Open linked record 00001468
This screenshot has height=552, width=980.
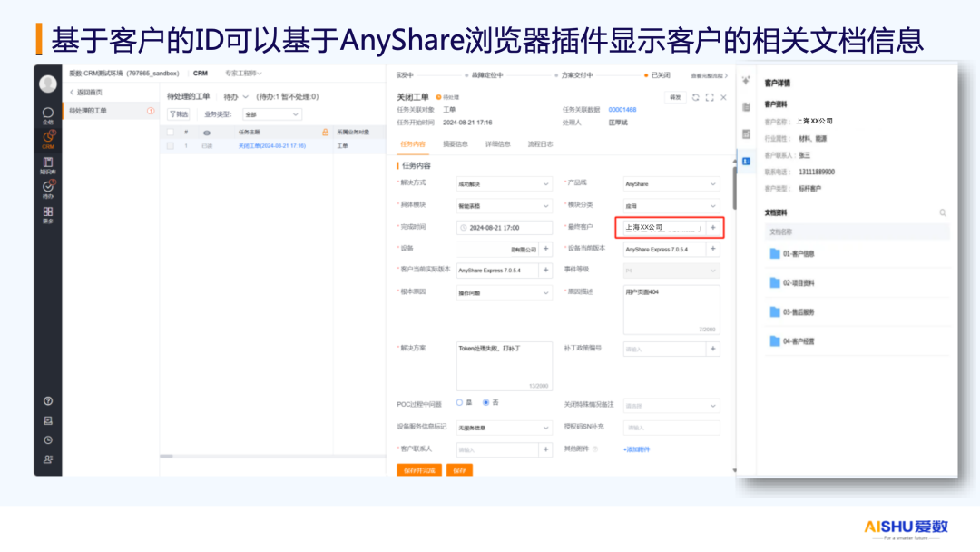pyautogui.click(x=622, y=109)
